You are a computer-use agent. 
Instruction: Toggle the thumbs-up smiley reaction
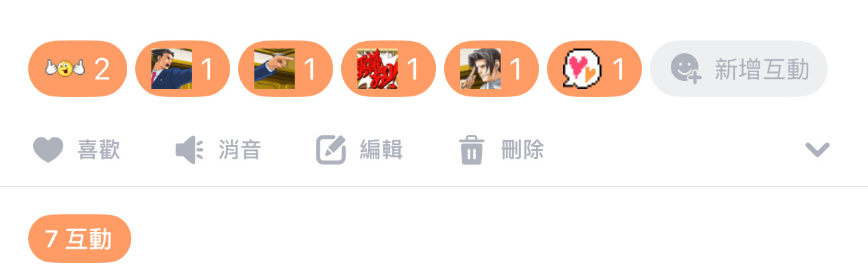pos(77,69)
